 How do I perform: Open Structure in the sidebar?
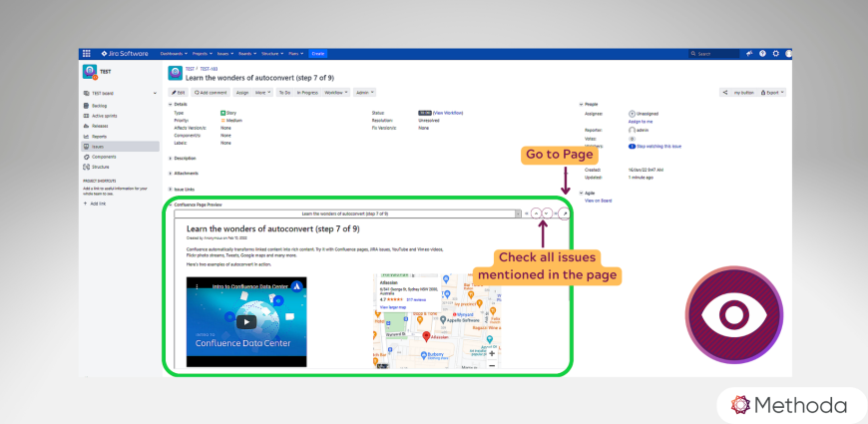pyautogui.click(x=100, y=167)
